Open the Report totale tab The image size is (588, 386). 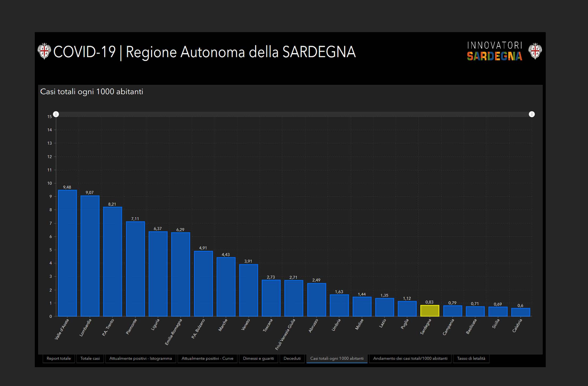(x=59, y=358)
